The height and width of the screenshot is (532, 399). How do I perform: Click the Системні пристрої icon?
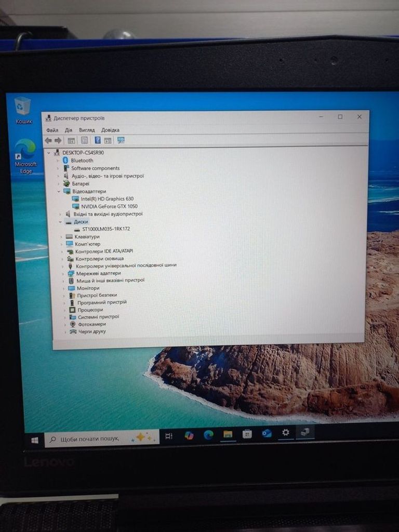tap(73, 317)
